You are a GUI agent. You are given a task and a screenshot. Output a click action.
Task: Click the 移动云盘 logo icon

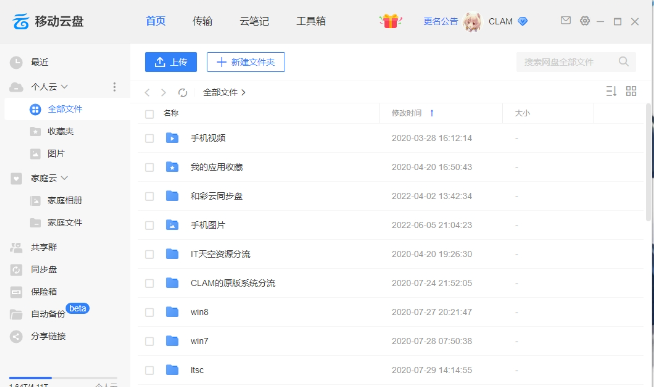21,21
